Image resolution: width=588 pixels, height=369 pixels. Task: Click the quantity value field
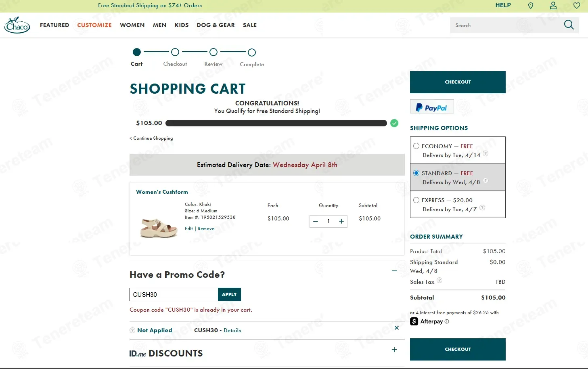[x=329, y=221]
